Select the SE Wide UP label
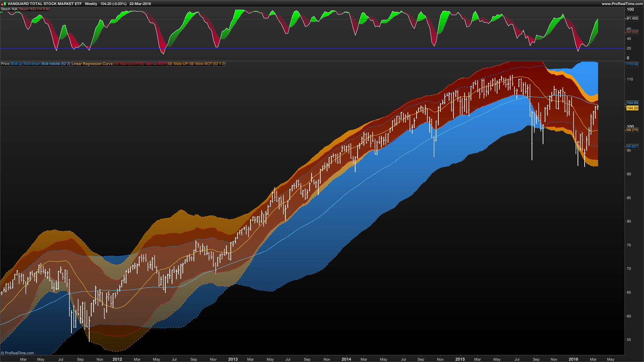 [x=177, y=64]
